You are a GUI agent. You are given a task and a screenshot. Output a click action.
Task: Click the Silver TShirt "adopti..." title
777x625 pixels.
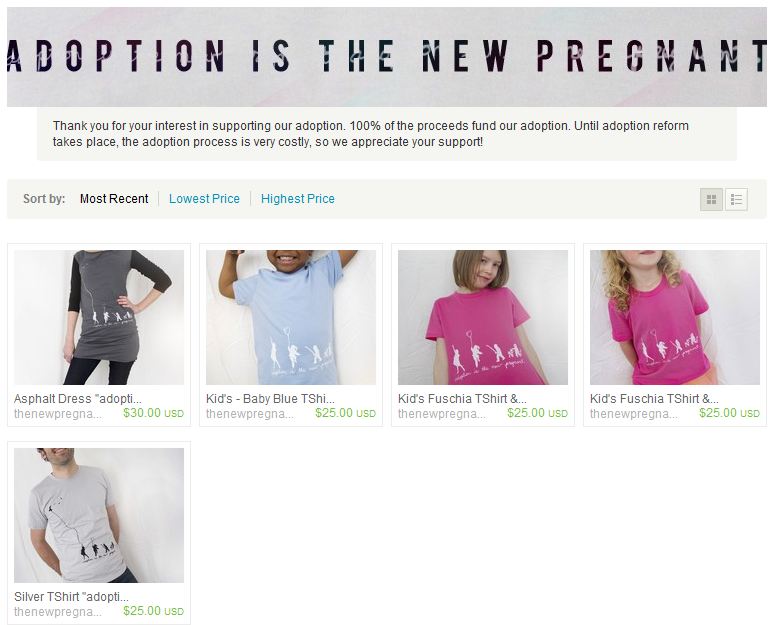[71, 597]
